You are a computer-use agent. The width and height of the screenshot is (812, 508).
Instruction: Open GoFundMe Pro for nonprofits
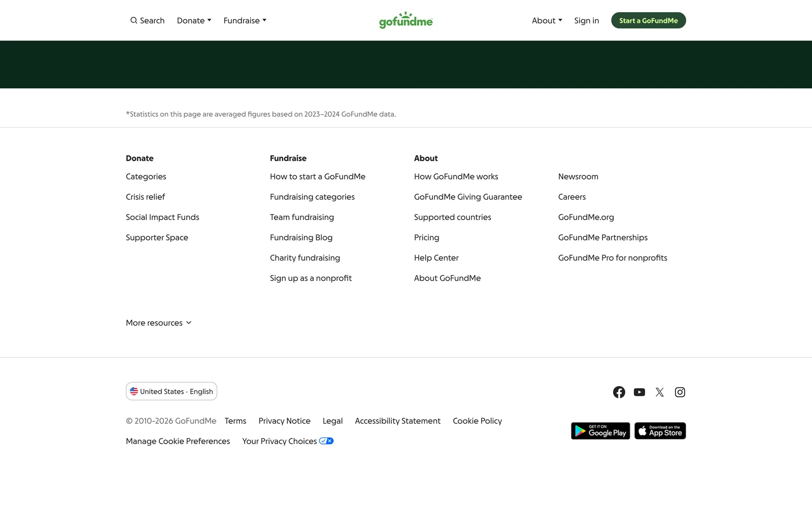pyautogui.click(x=613, y=258)
